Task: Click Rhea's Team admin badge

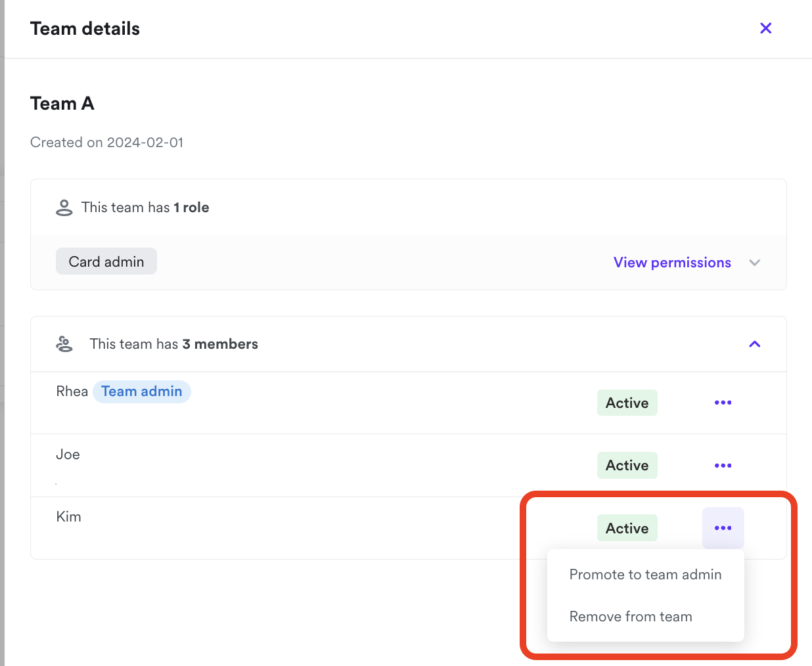Action: click(x=142, y=391)
